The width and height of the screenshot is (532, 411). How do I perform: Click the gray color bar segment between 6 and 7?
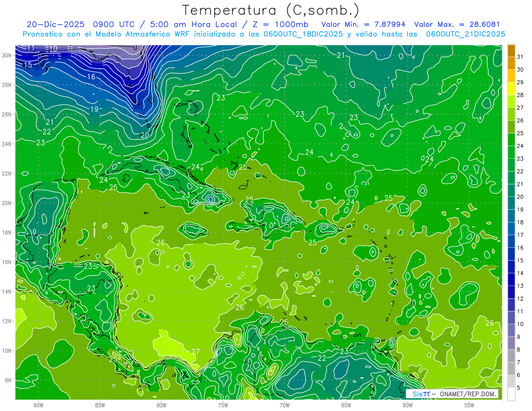tap(511, 369)
